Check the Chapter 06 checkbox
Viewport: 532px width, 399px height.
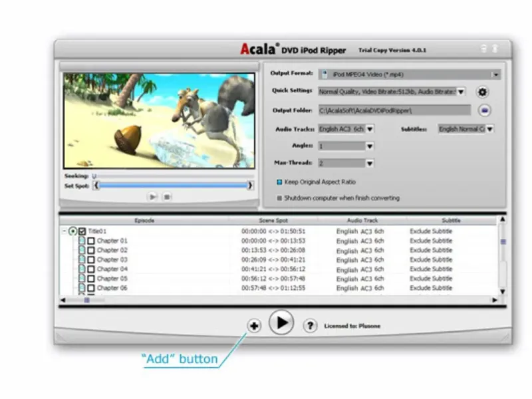pos(91,289)
